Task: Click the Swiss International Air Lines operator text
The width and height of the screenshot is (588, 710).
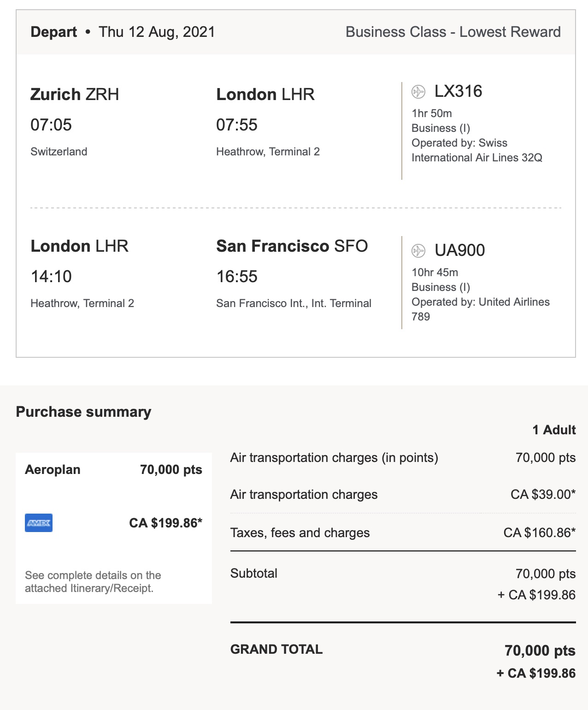Action: pos(476,150)
